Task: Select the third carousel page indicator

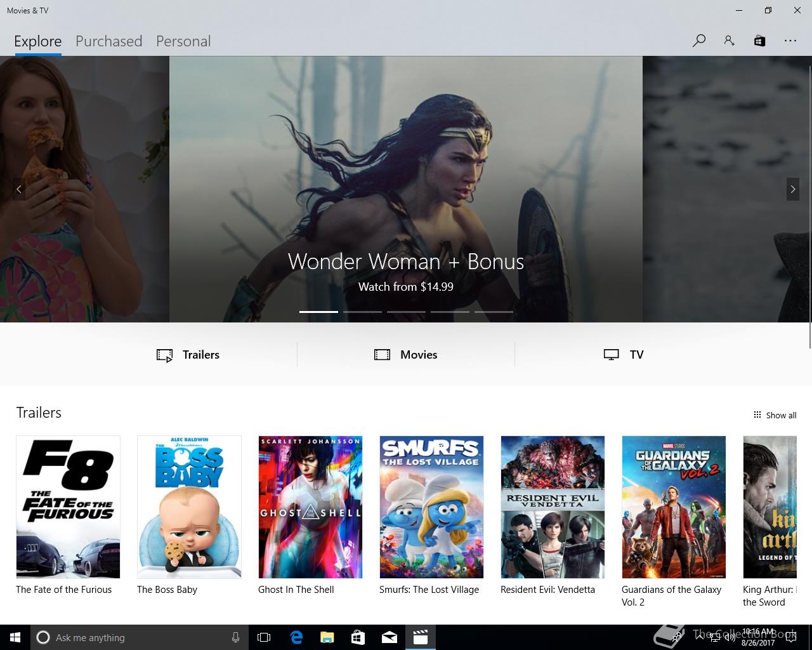Action: (x=406, y=312)
